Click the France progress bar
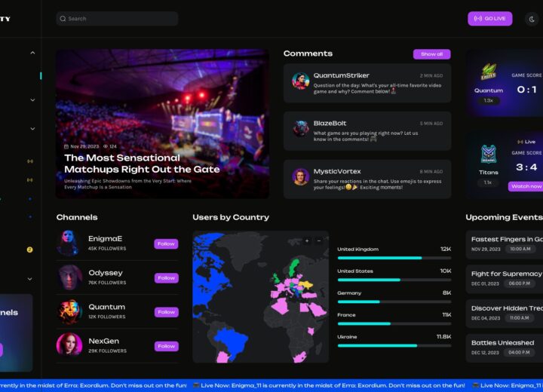Screen dimensions: 543x392 pyautogui.click(x=394, y=324)
